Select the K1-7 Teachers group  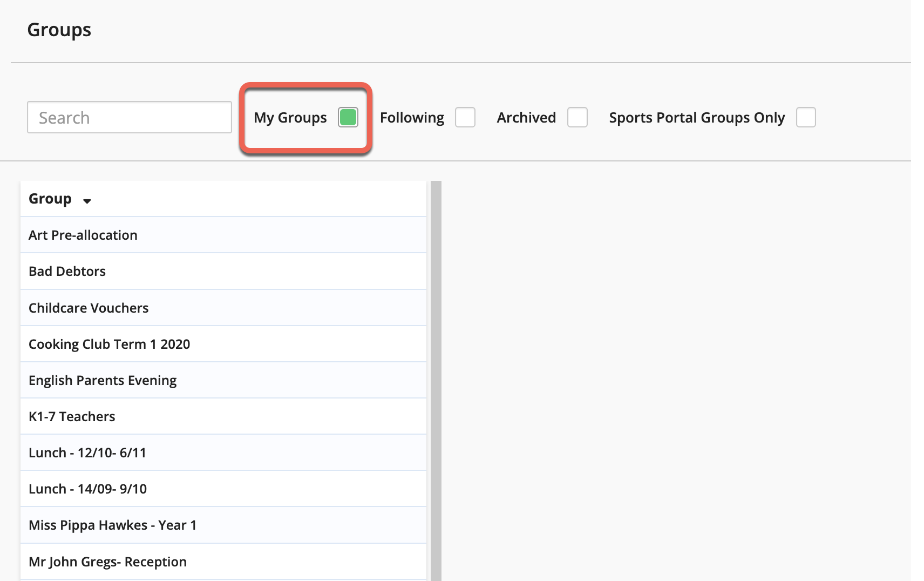tap(223, 416)
